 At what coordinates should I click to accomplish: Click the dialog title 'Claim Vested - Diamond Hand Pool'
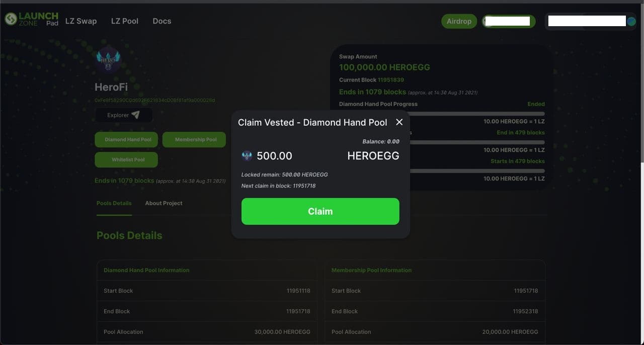coord(312,122)
